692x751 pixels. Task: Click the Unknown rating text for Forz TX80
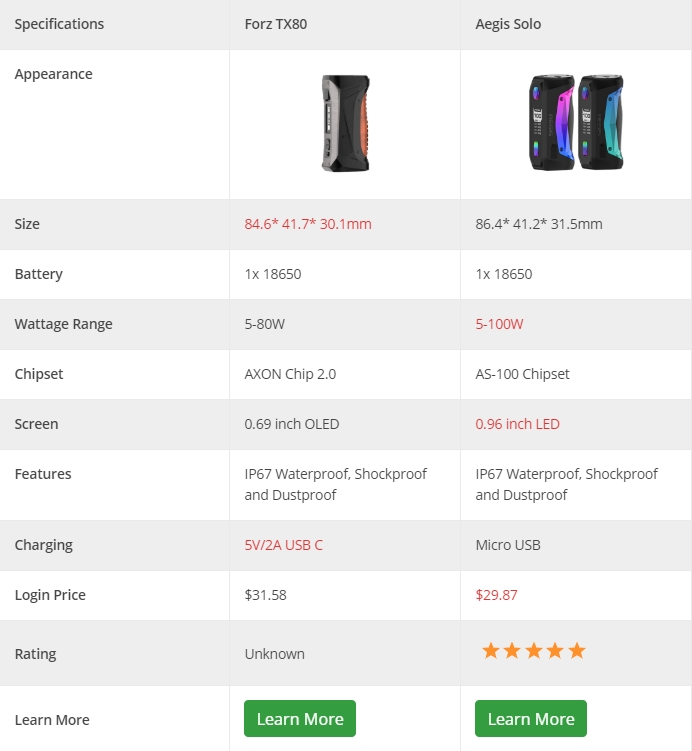274,654
